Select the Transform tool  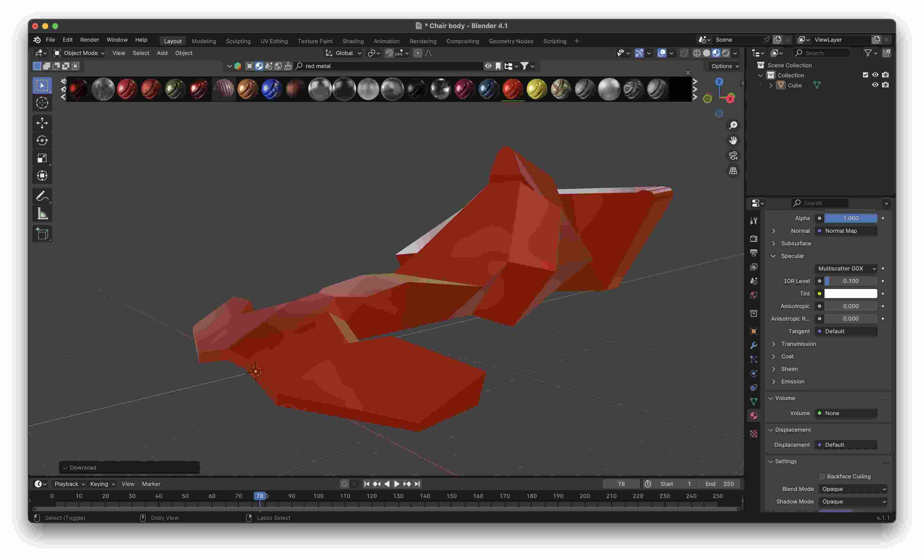pyautogui.click(x=42, y=176)
